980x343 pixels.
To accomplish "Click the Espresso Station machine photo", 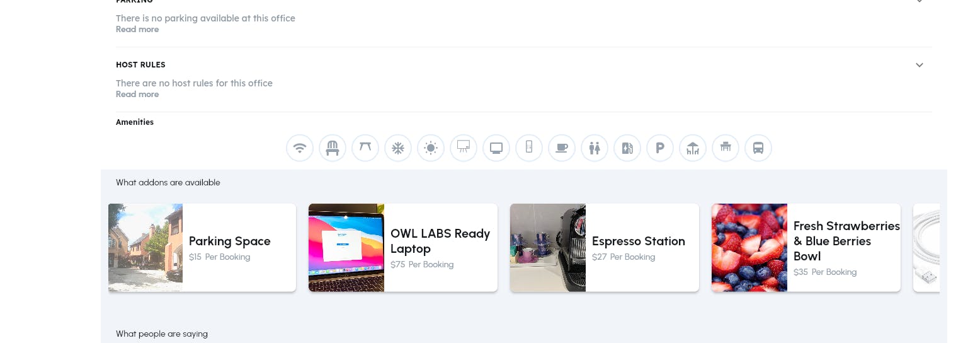I will click(548, 248).
